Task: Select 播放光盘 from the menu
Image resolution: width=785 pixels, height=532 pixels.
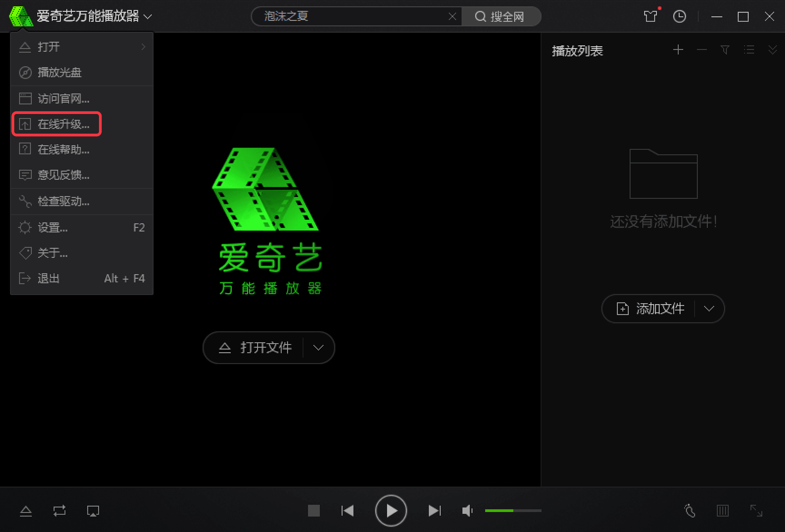Action: coord(82,72)
